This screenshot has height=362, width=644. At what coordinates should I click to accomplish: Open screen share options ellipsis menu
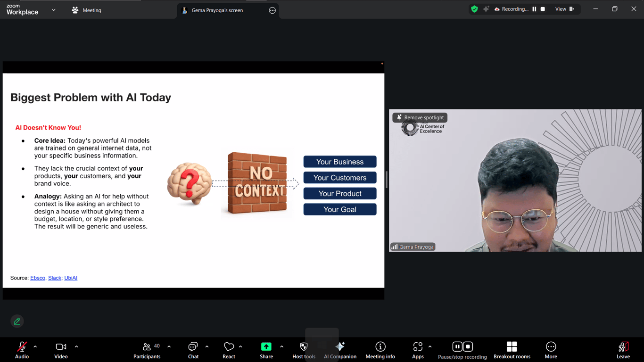pos(272,10)
